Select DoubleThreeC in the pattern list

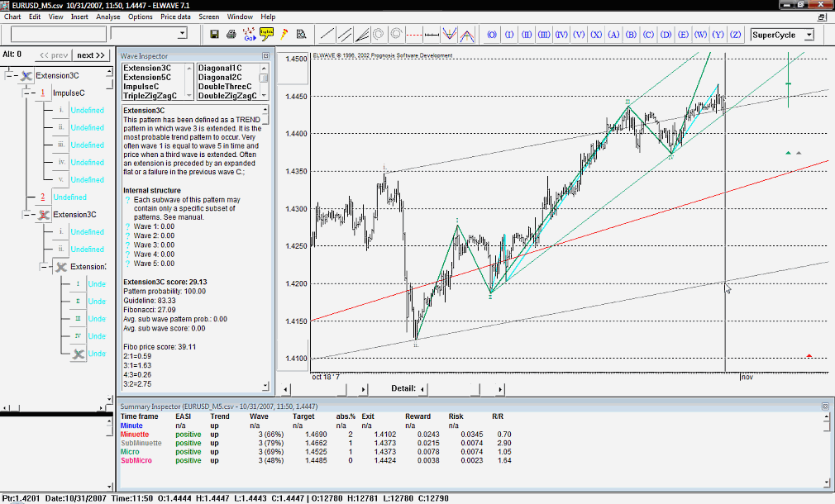coord(225,87)
